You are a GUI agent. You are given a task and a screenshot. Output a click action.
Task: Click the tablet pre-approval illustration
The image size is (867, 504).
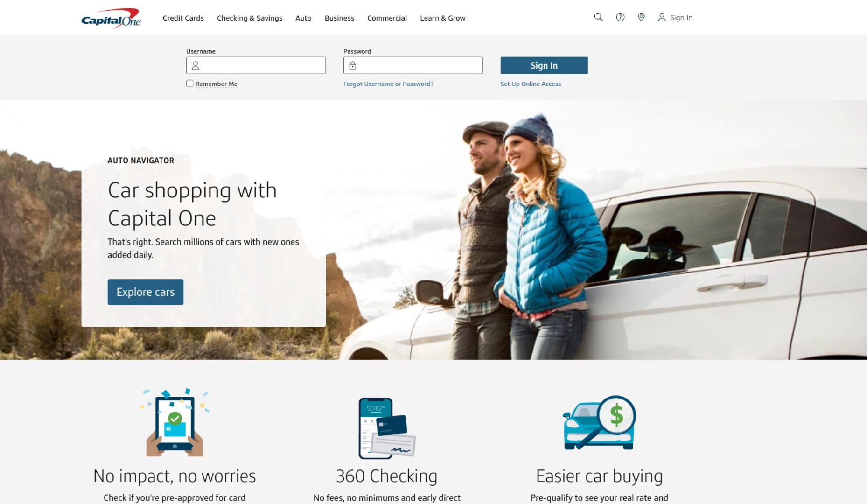coord(175,422)
